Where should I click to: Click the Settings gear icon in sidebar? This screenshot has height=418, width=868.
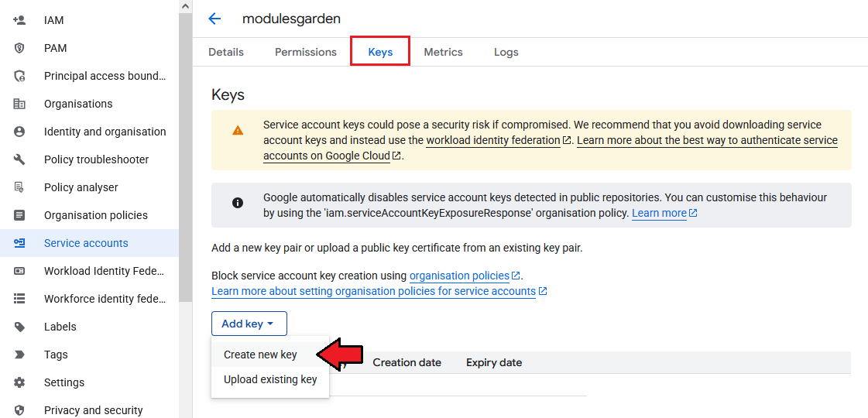[x=19, y=382]
